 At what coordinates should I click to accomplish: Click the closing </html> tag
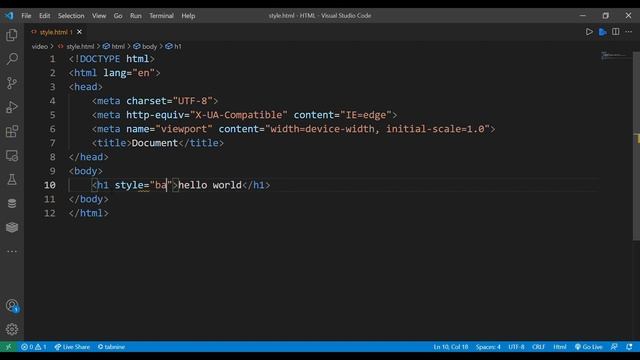89,213
